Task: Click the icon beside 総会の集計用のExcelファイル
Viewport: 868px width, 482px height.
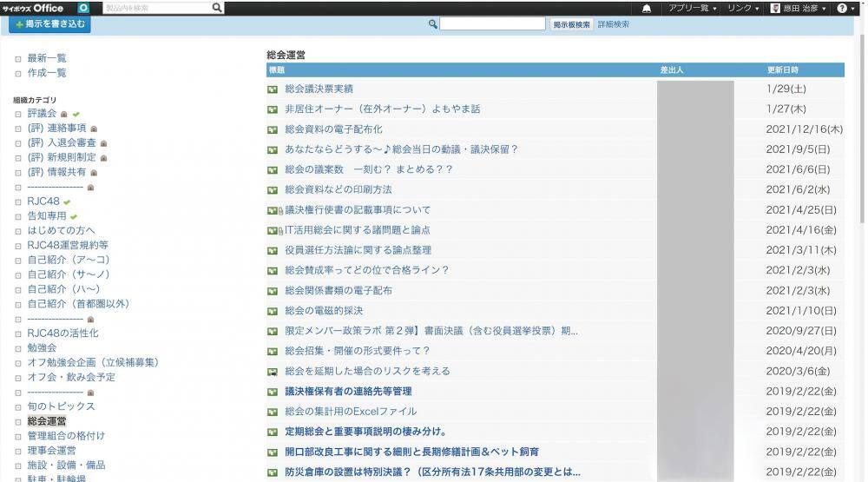Action: (273, 413)
